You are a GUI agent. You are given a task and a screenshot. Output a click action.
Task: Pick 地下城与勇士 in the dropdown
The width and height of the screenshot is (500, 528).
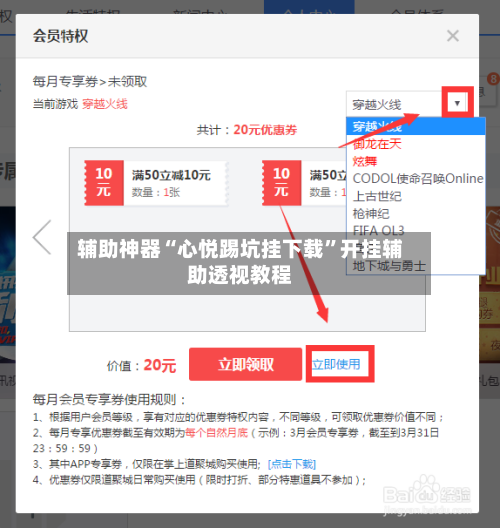tap(415, 266)
